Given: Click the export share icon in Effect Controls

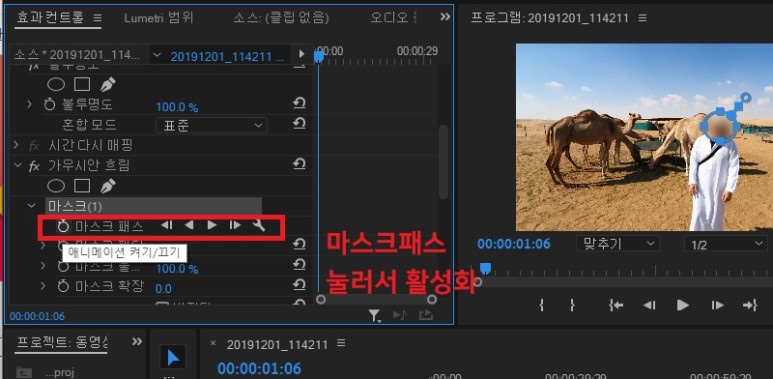Looking at the screenshot, I should click(x=426, y=315).
